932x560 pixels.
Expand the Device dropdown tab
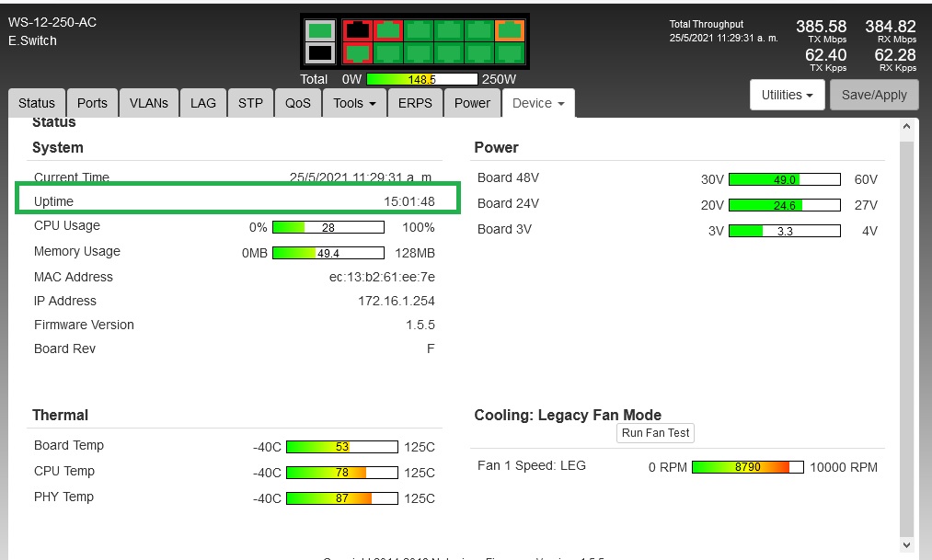click(x=537, y=103)
